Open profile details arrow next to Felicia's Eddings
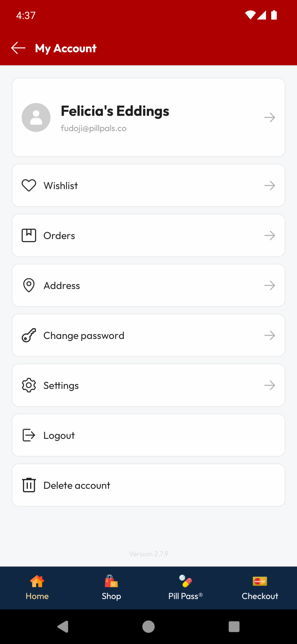 click(270, 117)
